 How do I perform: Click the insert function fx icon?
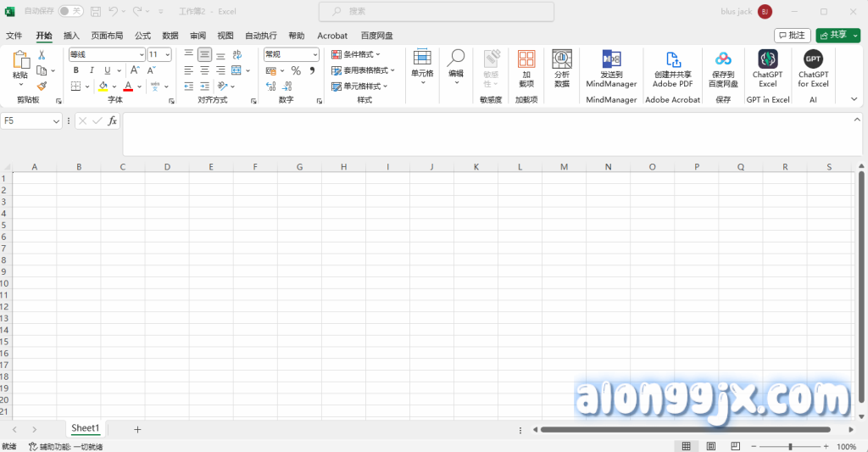click(x=112, y=121)
